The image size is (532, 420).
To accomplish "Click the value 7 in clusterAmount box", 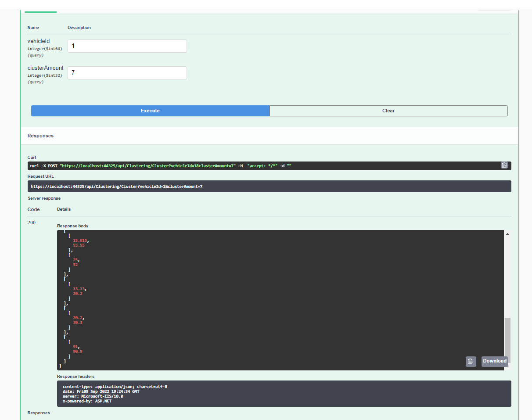I will point(73,72).
